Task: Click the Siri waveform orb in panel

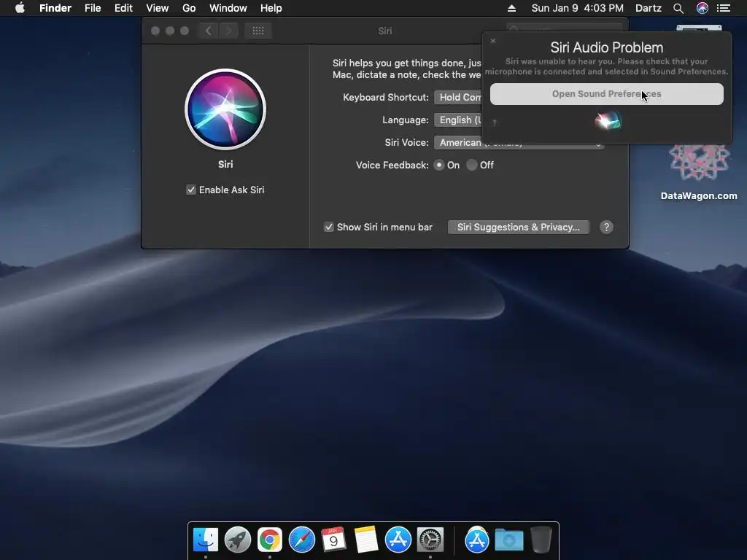Action: coord(608,121)
